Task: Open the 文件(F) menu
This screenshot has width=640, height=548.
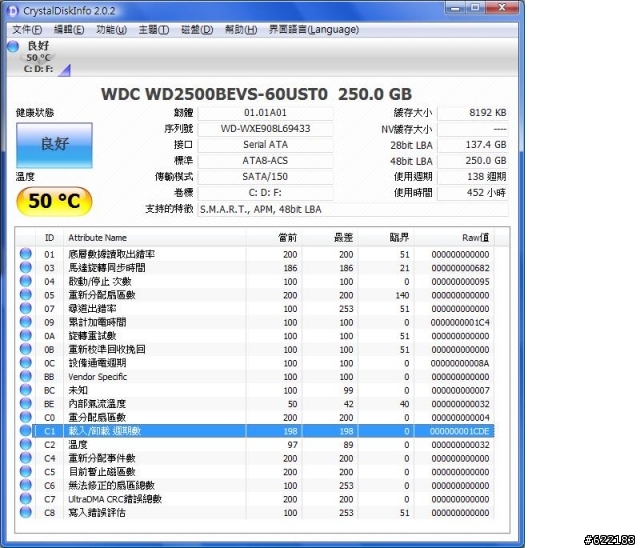Action: point(27,30)
